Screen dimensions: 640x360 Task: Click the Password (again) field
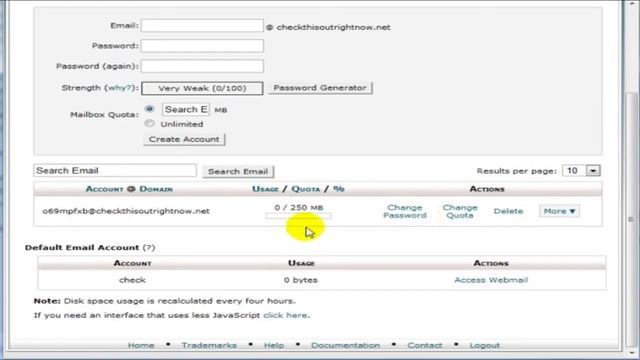point(202,66)
